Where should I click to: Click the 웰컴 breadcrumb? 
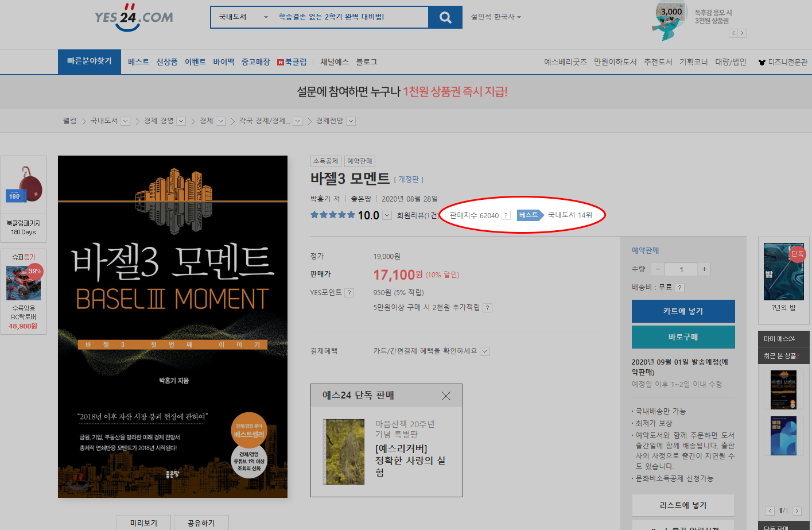pos(69,121)
